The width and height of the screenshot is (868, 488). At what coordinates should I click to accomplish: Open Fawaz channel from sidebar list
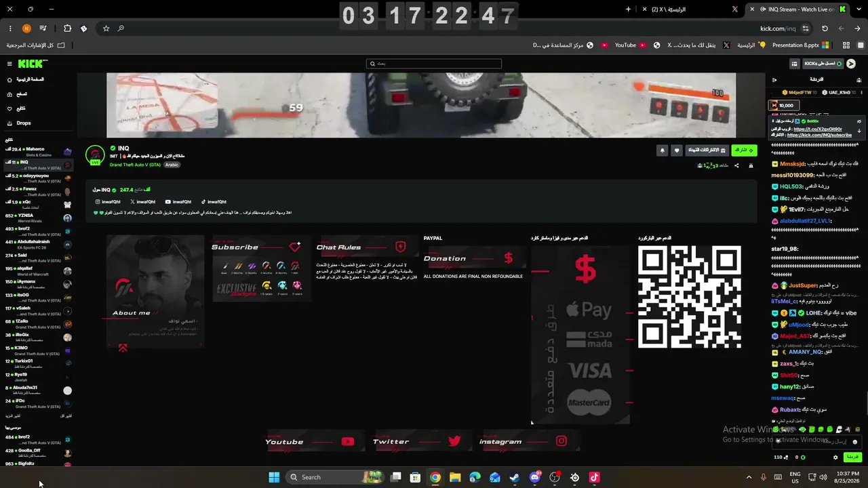(38, 190)
